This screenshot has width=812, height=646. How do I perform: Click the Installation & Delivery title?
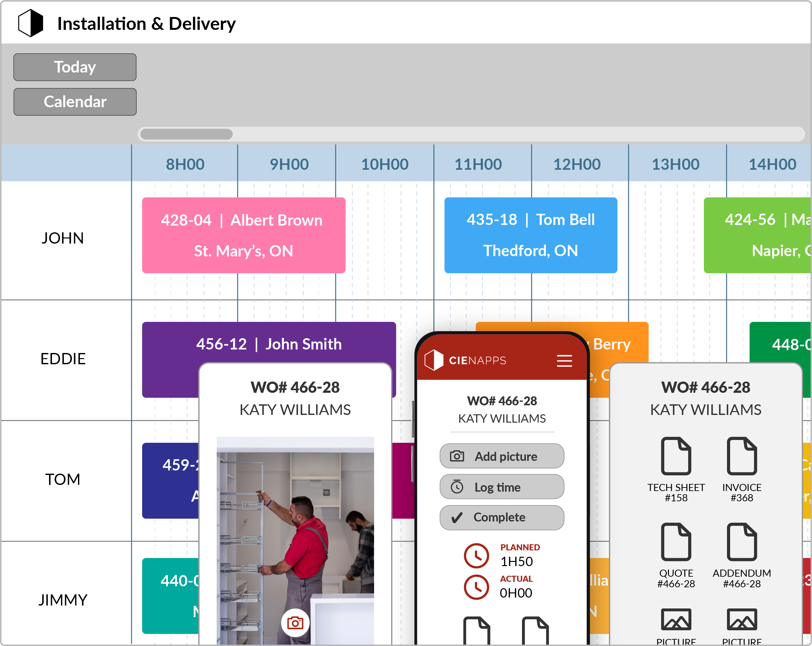click(x=147, y=24)
